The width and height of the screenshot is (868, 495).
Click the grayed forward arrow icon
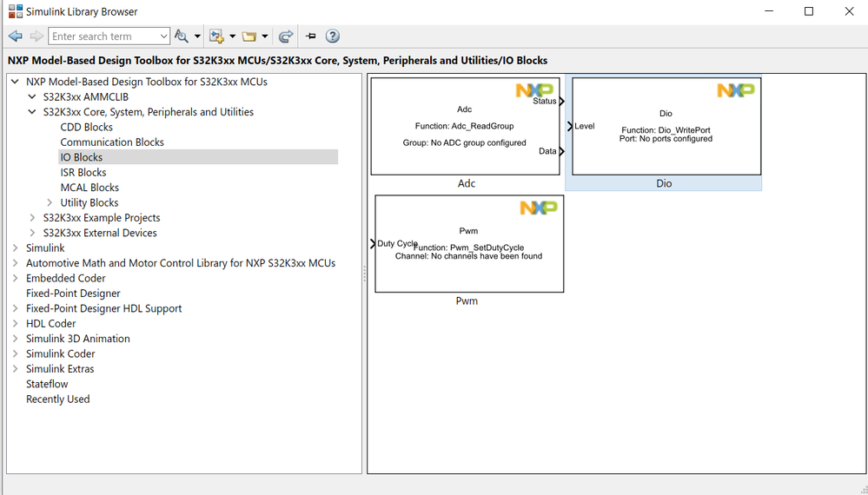(36, 36)
